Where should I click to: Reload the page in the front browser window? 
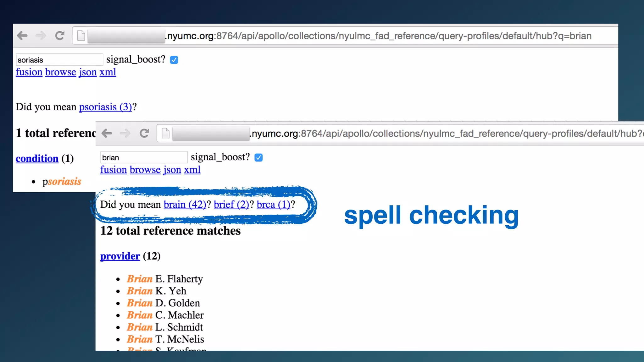[144, 133]
